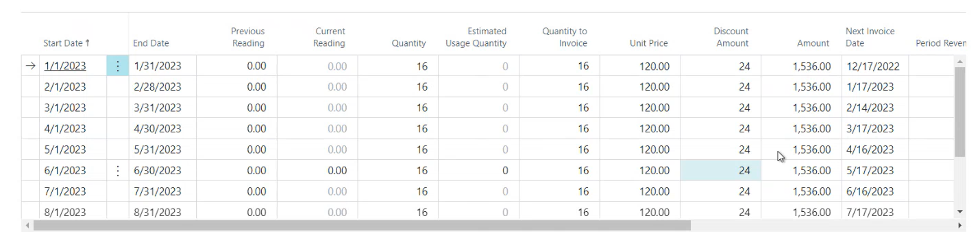Select Next Invoice Date 12/17/2022
Viewport: 980px width, 249px height.
coord(875,67)
